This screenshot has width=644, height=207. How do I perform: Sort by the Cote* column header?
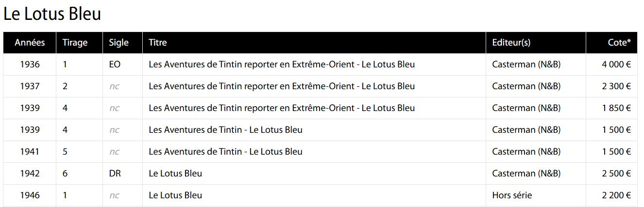pos(619,43)
